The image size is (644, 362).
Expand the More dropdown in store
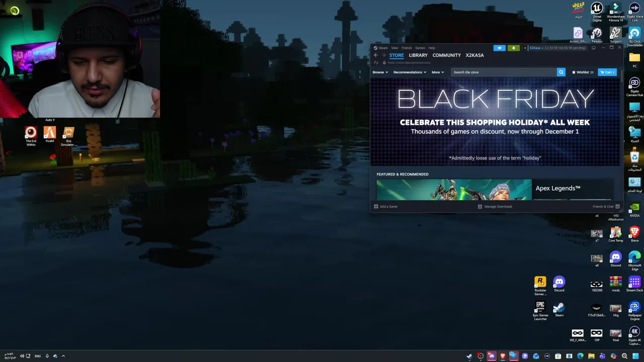coord(437,72)
